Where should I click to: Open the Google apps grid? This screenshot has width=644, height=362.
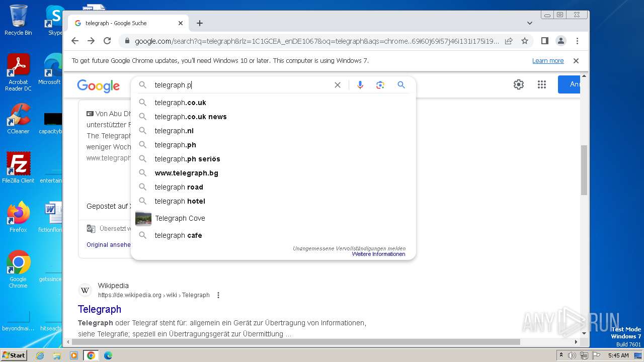click(x=542, y=84)
